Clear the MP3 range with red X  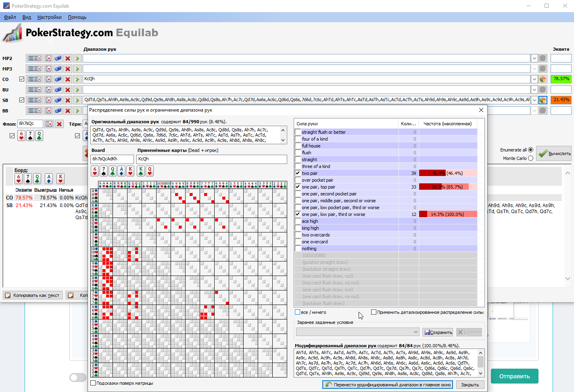pyautogui.click(x=68, y=69)
